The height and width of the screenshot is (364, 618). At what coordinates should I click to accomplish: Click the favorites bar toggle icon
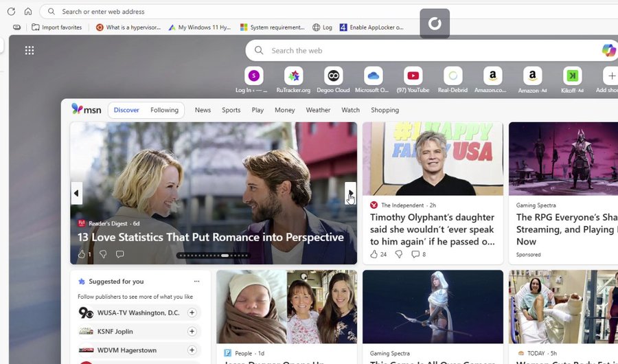[16, 27]
